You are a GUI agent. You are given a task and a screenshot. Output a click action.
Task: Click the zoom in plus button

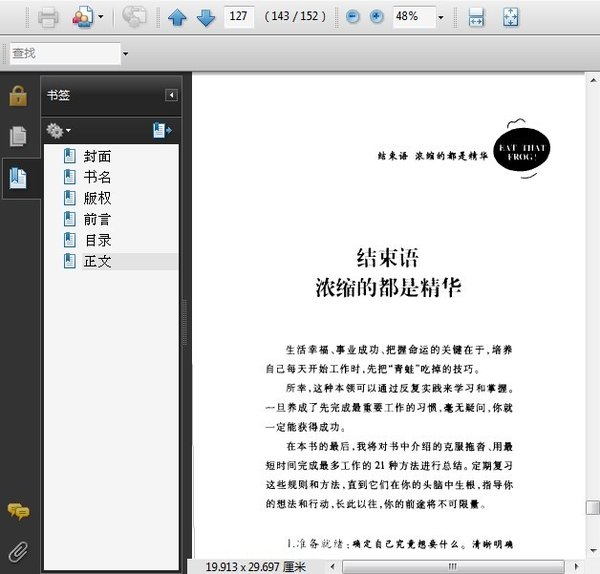coord(377,17)
